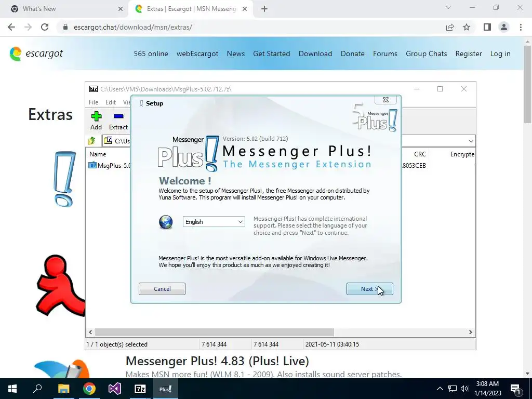Viewport: 532px width, 399px height.
Task: Open the 7-Zip Edit menu
Action: click(111, 102)
